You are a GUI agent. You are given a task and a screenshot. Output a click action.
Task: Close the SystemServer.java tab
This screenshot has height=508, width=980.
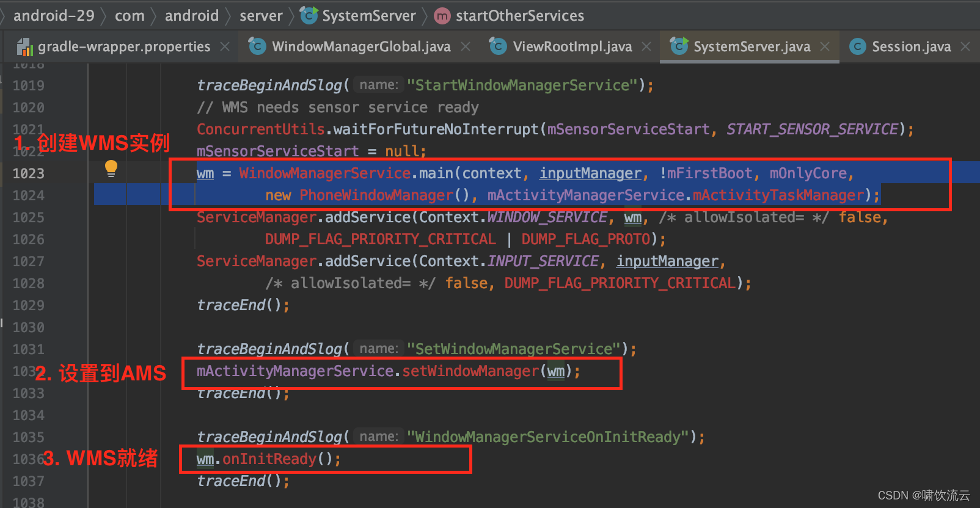point(825,46)
